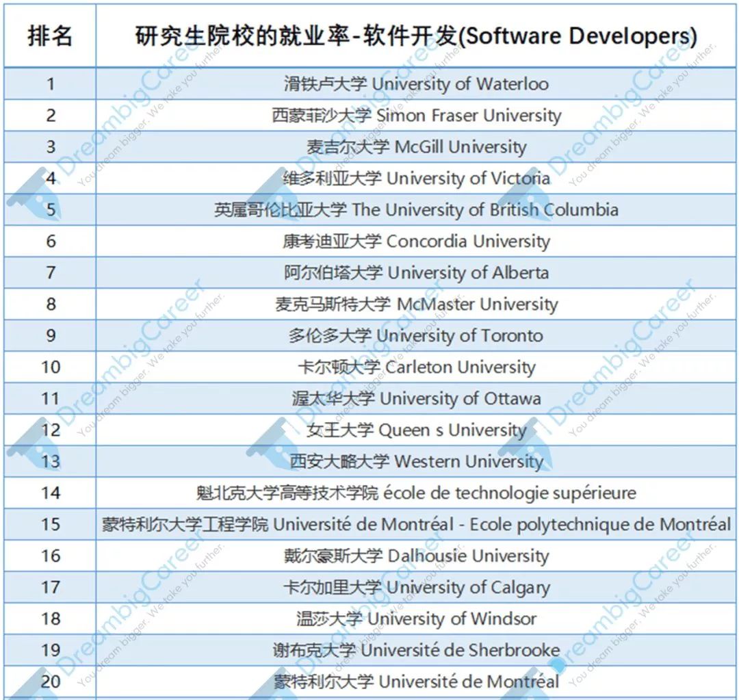The image size is (739, 700).
Task: Click Ecole polytechnique de Montréal cell
Action: (416, 525)
